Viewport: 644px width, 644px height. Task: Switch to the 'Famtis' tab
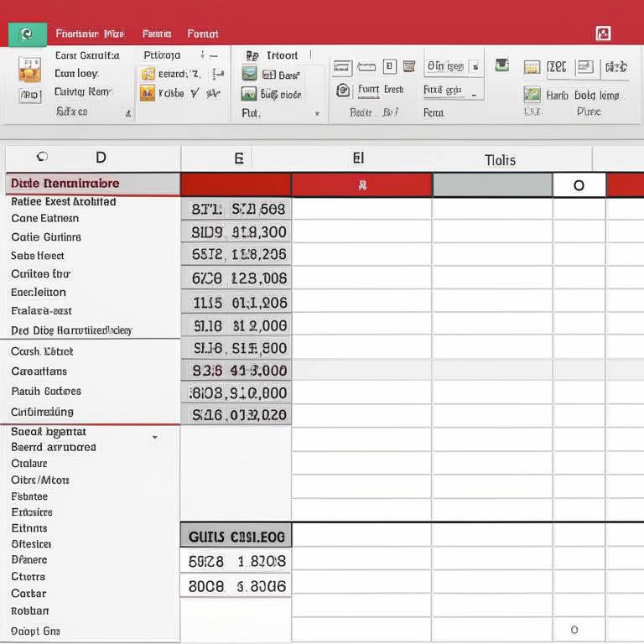point(157,34)
